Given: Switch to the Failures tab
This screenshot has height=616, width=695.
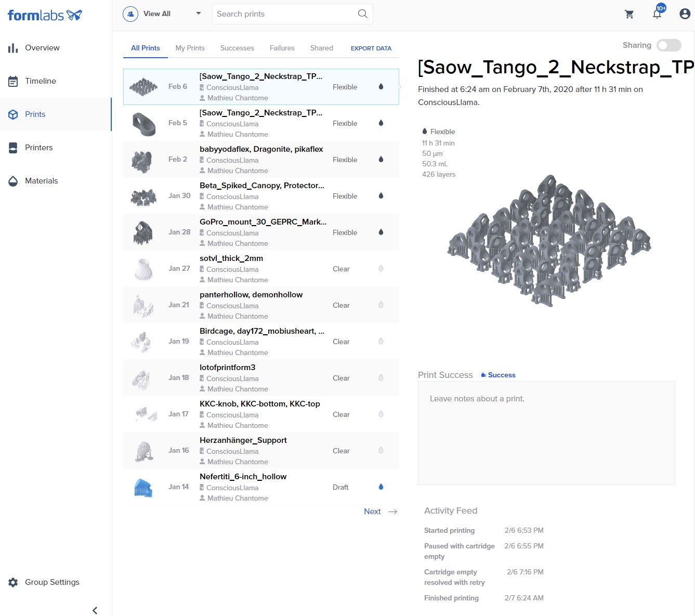Looking at the screenshot, I should coord(282,48).
